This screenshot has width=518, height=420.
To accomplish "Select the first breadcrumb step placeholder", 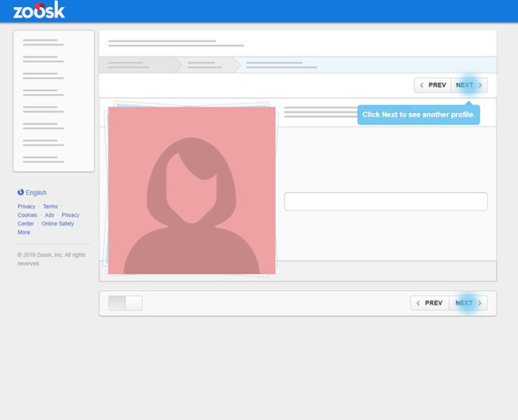I will (140, 65).
